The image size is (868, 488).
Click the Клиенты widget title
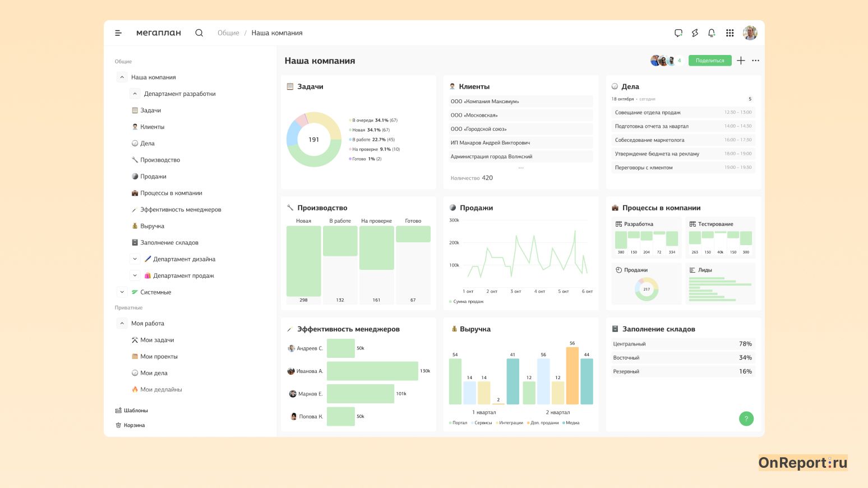[x=474, y=87]
